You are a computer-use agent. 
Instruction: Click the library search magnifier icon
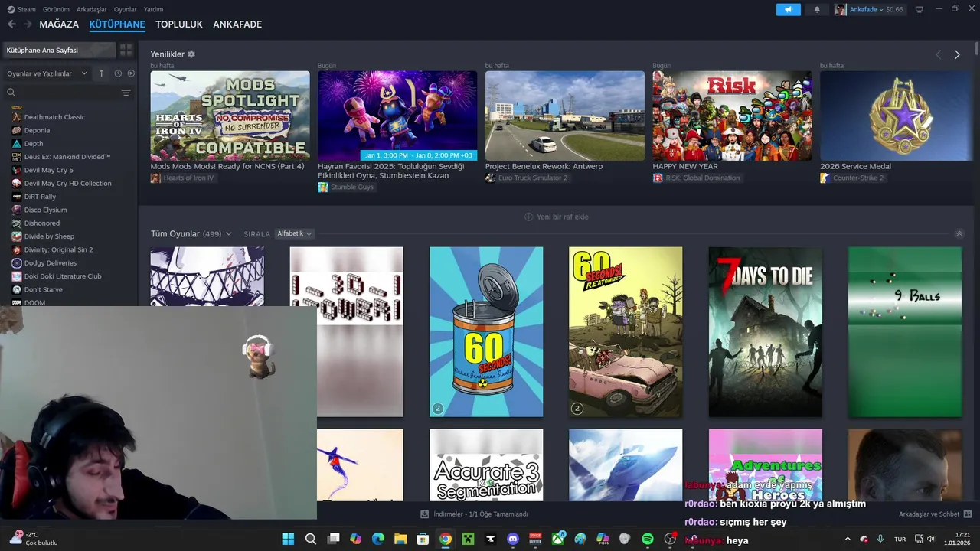[x=11, y=93]
